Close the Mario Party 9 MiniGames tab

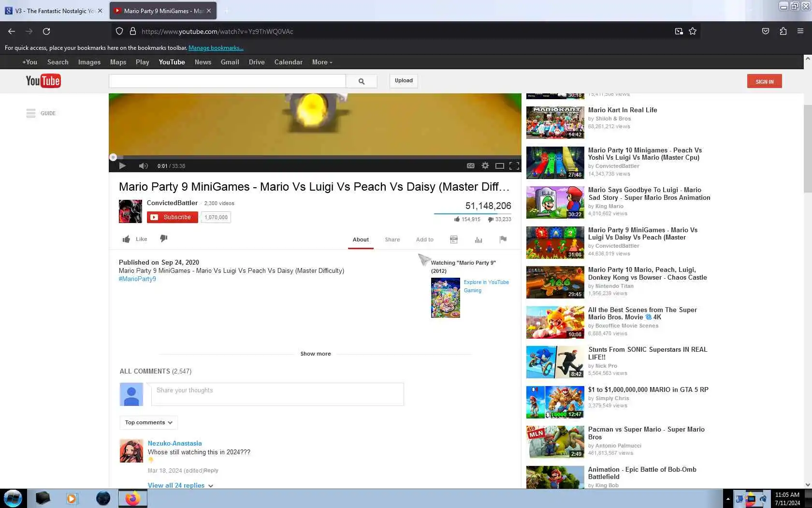point(209,11)
